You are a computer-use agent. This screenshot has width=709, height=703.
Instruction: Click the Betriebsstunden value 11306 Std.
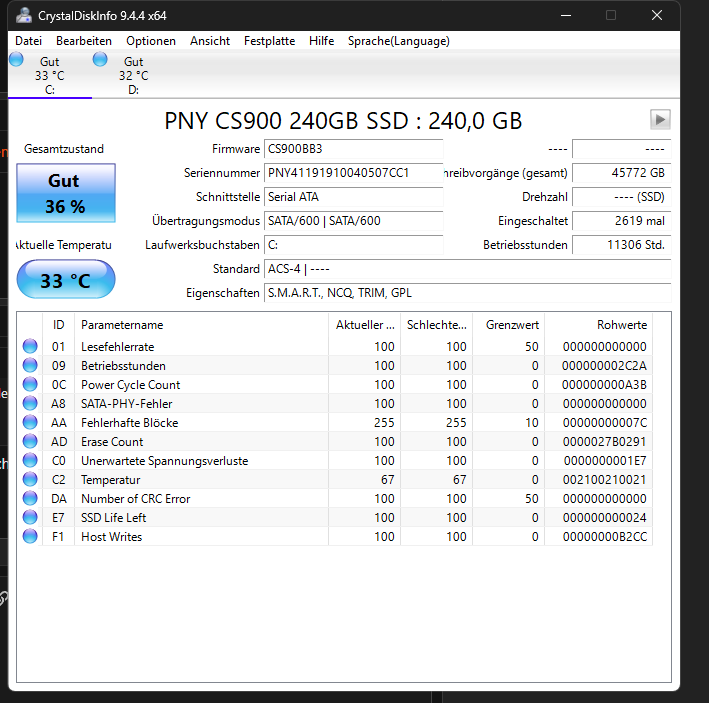coord(622,245)
